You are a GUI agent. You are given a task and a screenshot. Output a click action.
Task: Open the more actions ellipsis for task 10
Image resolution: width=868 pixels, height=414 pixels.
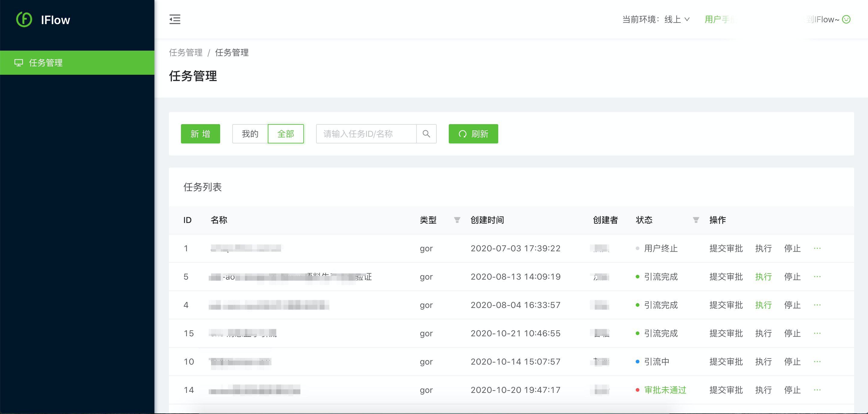817,362
